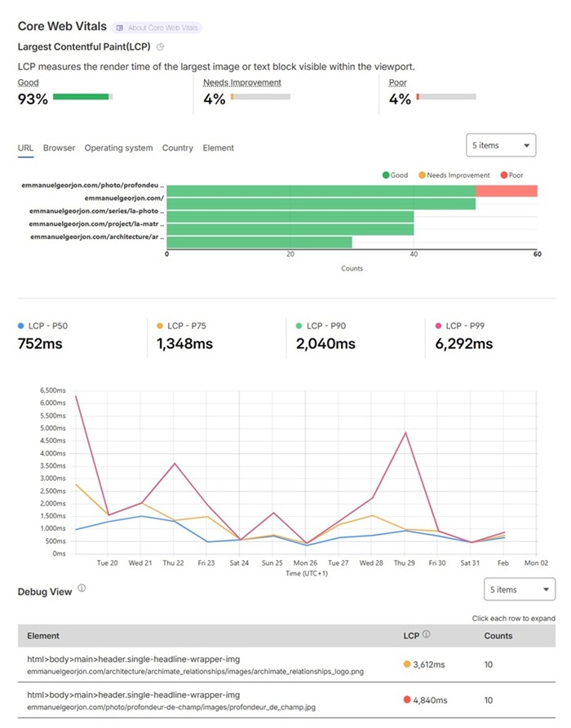Click the green LCP - P90 series dot
The image size is (571, 728).
tap(299, 325)
